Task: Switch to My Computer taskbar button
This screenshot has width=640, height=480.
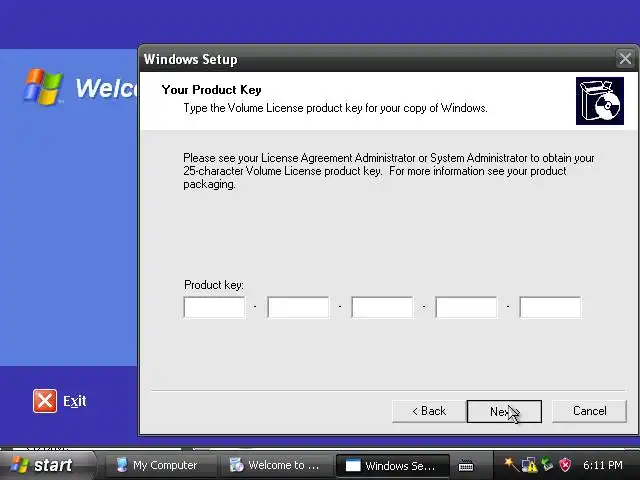Action: pos(161,465)
